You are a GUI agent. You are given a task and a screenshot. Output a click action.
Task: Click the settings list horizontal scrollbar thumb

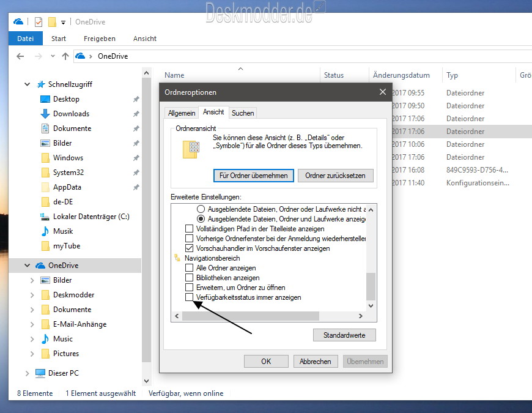coord(251,316)
